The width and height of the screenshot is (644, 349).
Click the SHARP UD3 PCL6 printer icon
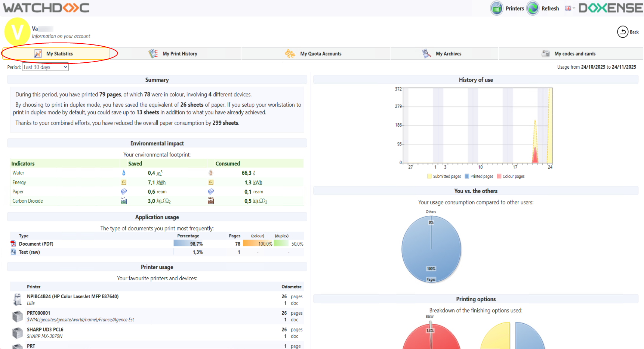point(18,333)
